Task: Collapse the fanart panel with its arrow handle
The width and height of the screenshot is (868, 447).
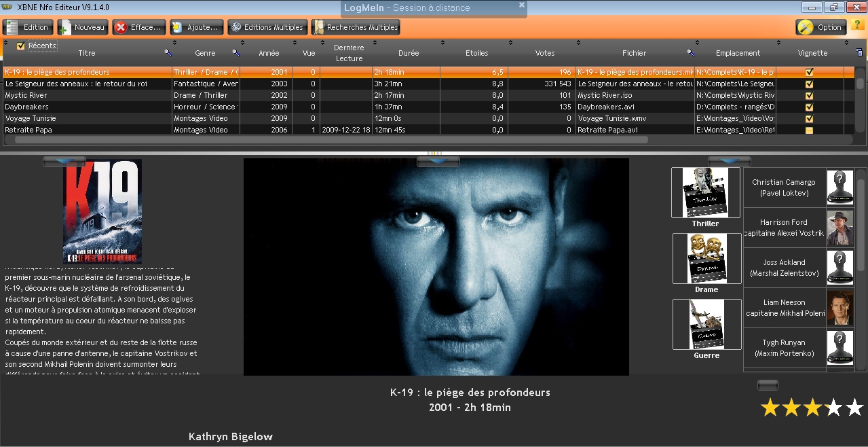Action: click(438, 162)
